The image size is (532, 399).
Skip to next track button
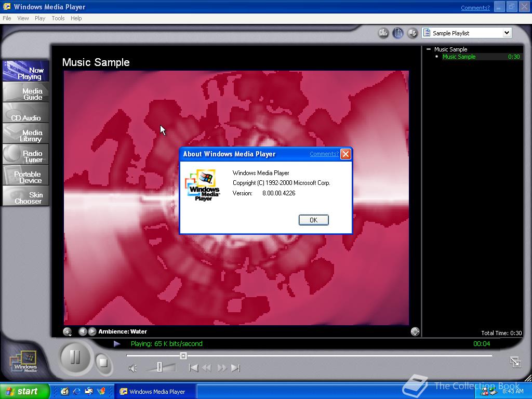click(235, 368)
